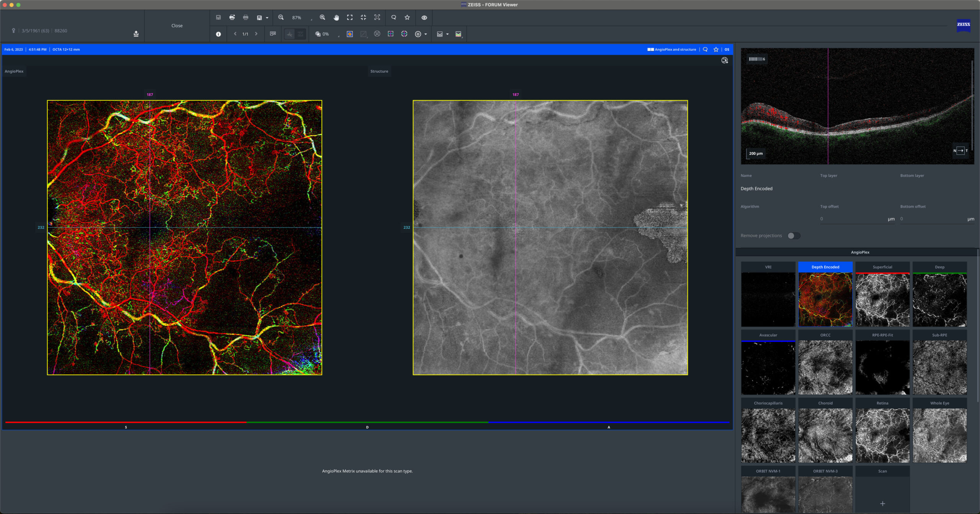Toggle the circular crosshair centering icon
This screenshot has width=980, height=514.
point(404,34)
